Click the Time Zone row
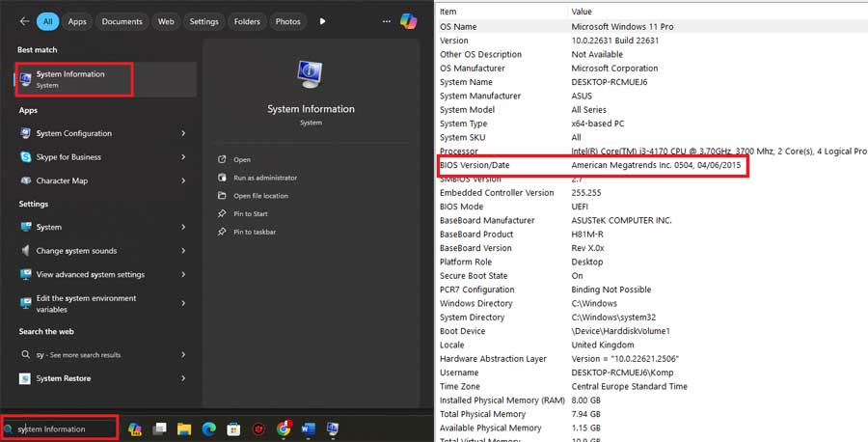Screen dimensions: 868x442 [652, 387]
